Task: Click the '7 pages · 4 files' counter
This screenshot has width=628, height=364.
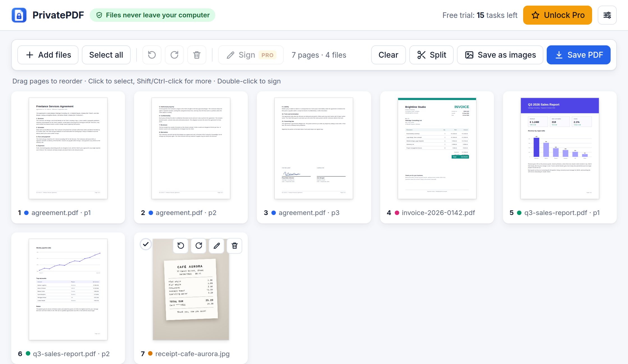Action: pyautogui.click(x=319, y=55)
